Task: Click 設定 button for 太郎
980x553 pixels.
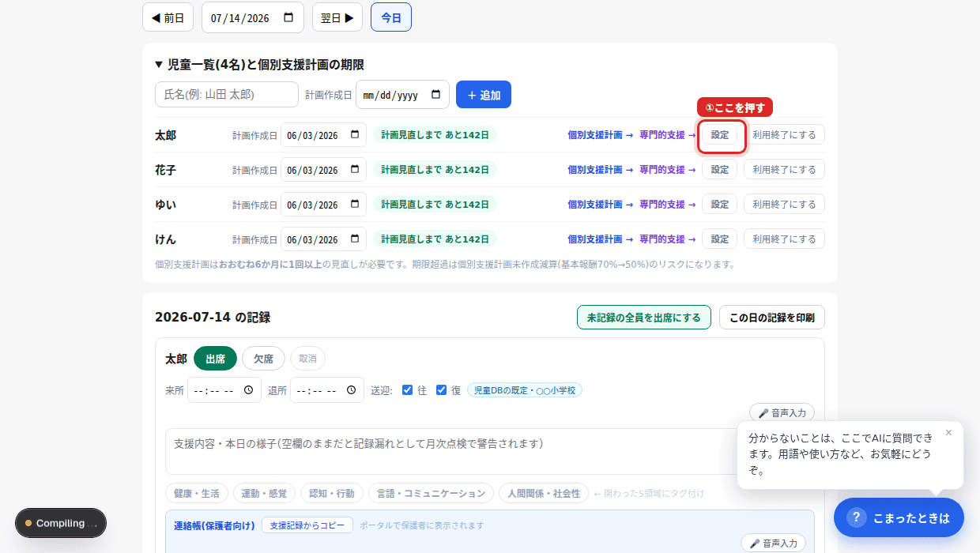Action: 720,135
